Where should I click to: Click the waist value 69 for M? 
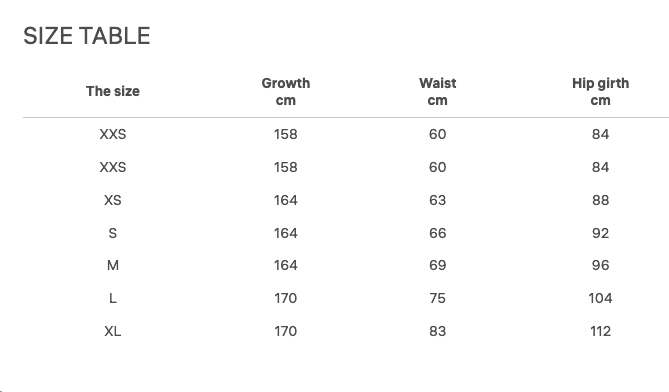(x=437, y=265)
